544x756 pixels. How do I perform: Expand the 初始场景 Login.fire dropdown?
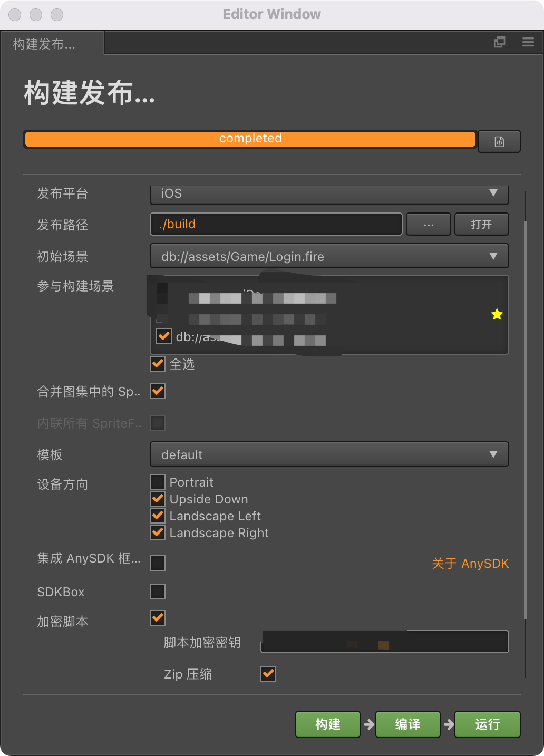point(329,256)
